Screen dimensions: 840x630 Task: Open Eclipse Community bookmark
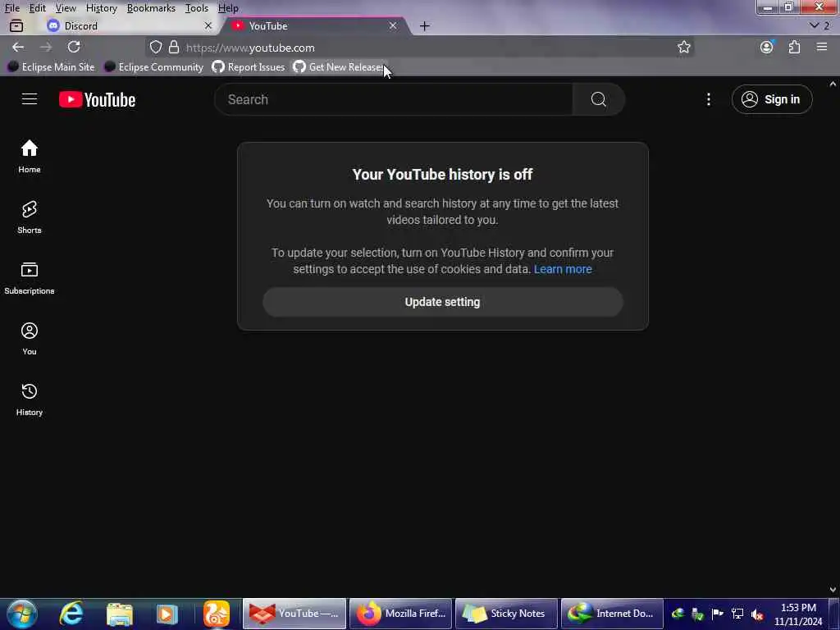pyautogui.click(x=153, y=67)
